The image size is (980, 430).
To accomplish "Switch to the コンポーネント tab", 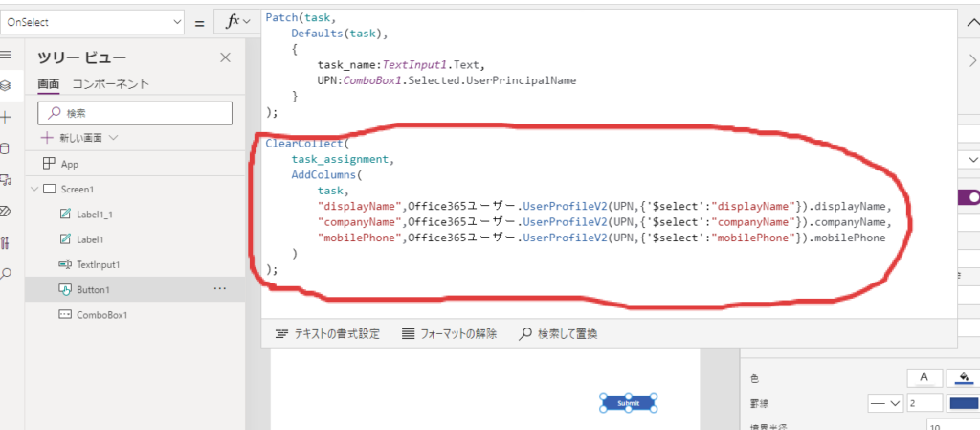I will [111, 84].
